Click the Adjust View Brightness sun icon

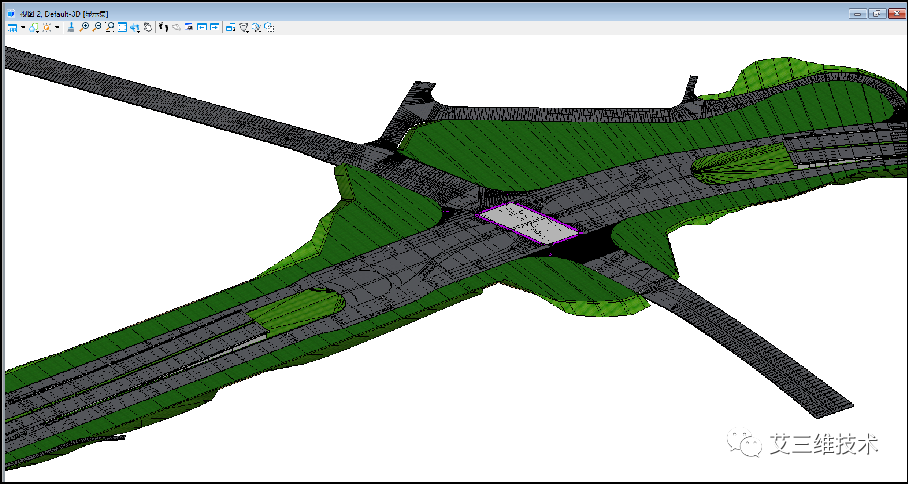click(x=46, y=28)
